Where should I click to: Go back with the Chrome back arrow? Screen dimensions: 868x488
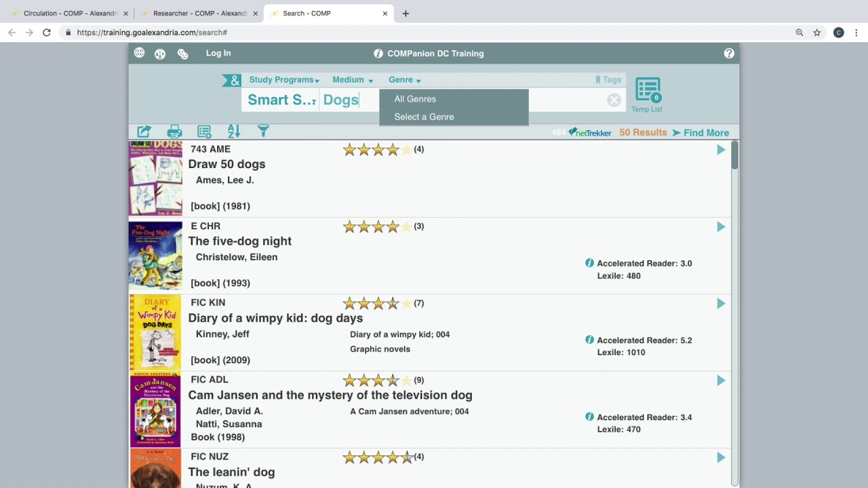click(12, 33)
